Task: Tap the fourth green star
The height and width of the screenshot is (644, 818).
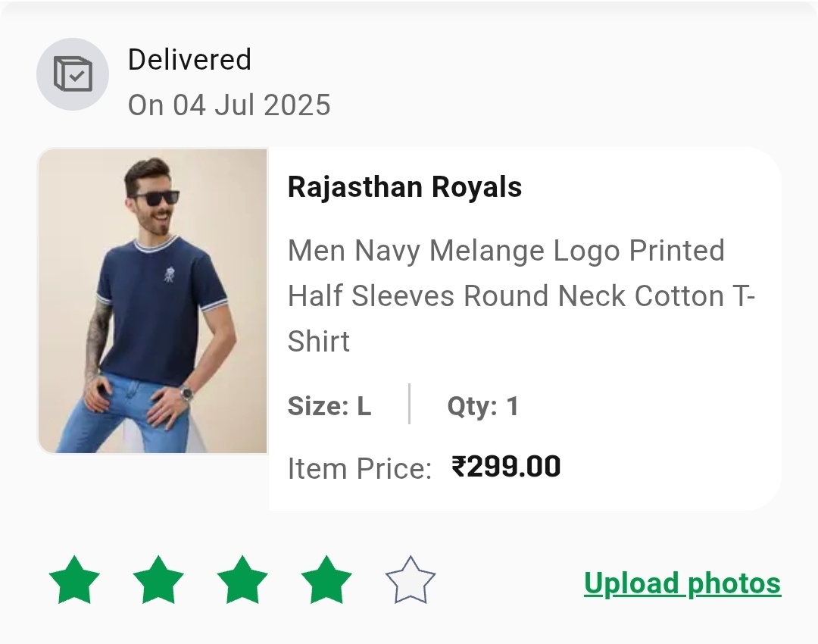Action: coord(326,580)
